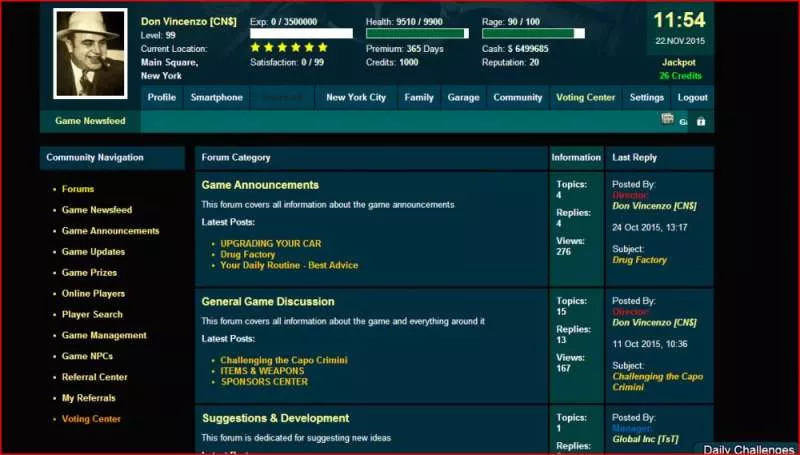The height and width of the screenshot is (455, 800).
Task: Click the Reputation: 20 text
Action: pyautogui.click(x=510, y=62)
